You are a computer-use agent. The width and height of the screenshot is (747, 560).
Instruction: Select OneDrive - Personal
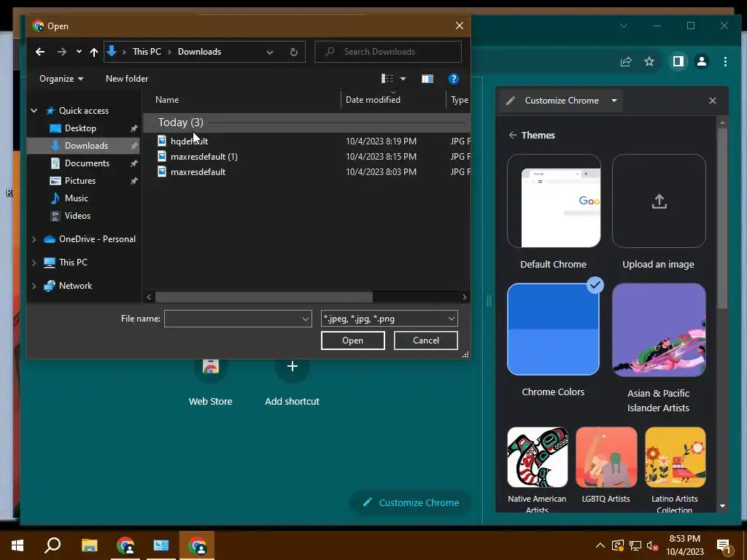(90, 239)
